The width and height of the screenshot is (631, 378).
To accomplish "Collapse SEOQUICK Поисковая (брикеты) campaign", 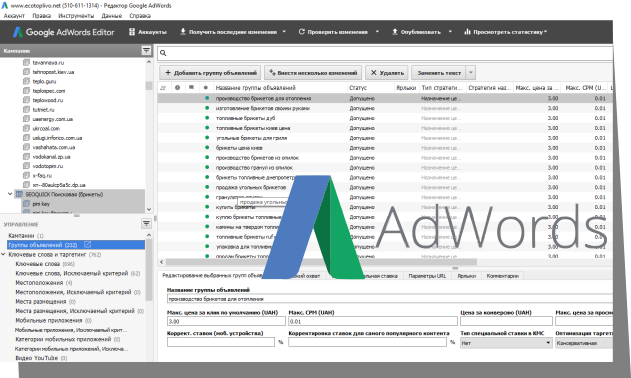I will [10, 194].
